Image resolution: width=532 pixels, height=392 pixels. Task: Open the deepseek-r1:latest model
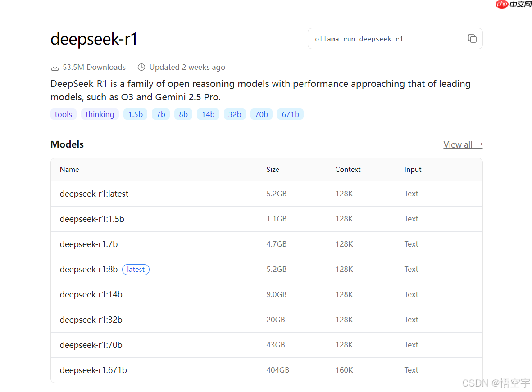click(x=94, y=194)
